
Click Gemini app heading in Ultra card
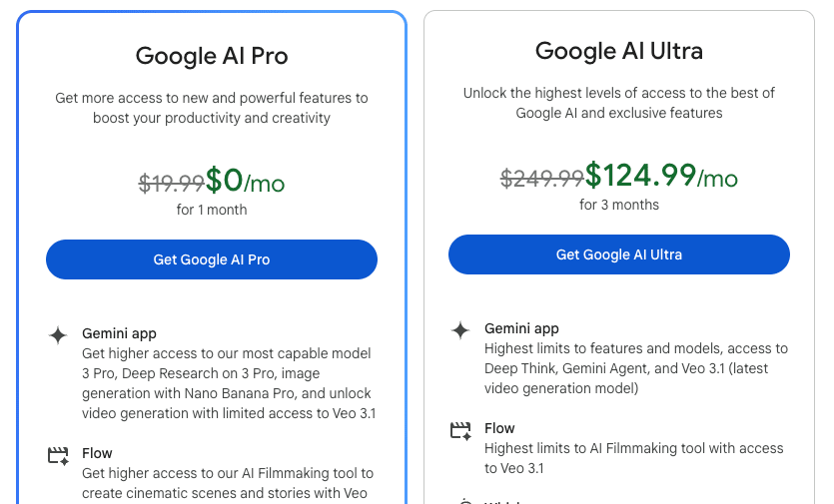[521, 328]
